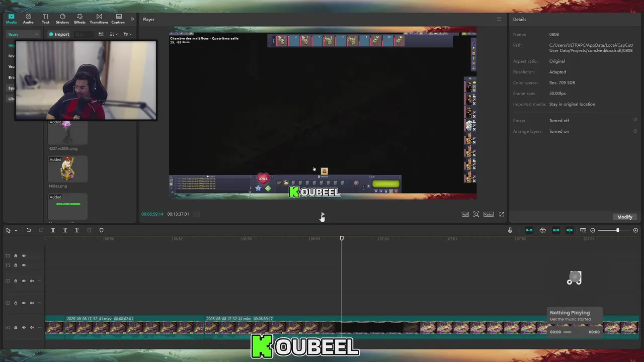Open more options for upper overlay track
644x362 pixels.
[x=40, y=281]
